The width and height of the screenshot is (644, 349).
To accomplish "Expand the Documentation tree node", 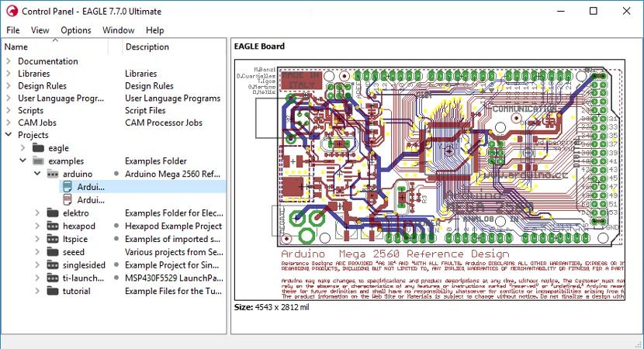I will 9,61.
